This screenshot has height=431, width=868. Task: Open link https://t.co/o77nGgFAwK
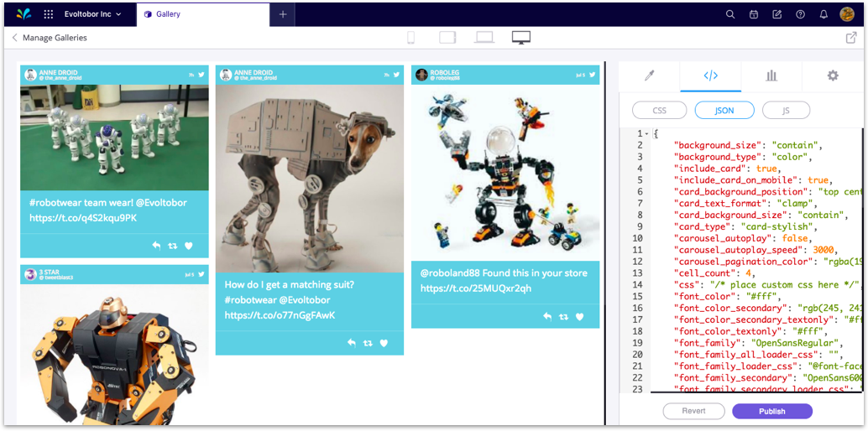coord(280,315)
